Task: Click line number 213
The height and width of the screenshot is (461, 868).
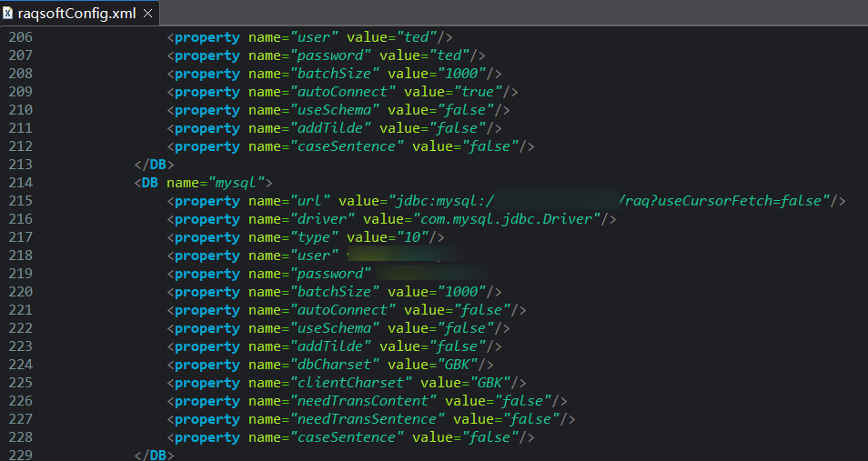Action: point(21,165)
